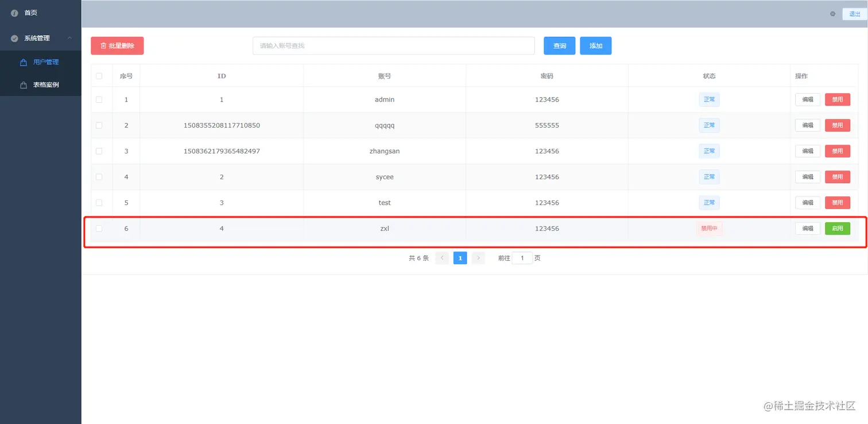Click the 共 6 条 total count
Image resolution: width=868 pixels, height=424 pixels.
(x=418, y=259)
